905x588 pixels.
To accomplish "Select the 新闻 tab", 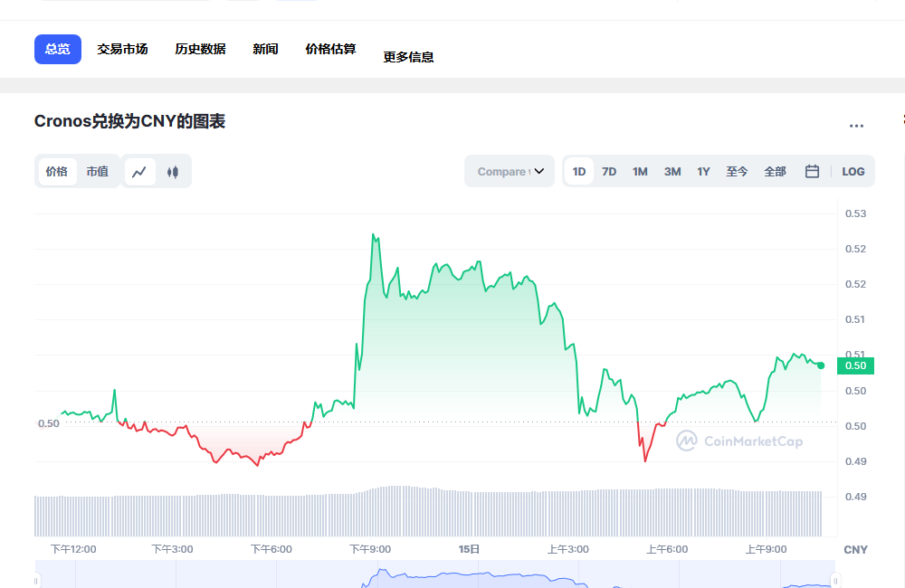I will (265, 49).
